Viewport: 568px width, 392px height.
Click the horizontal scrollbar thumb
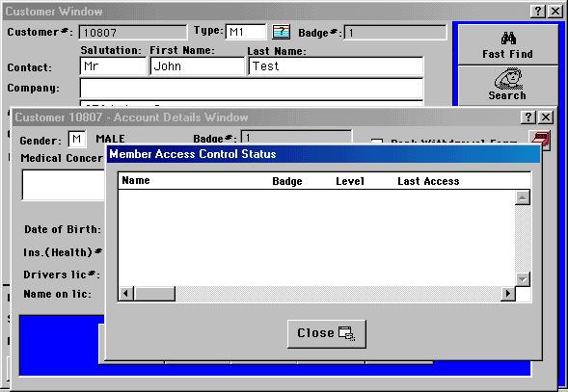(154, 293)
